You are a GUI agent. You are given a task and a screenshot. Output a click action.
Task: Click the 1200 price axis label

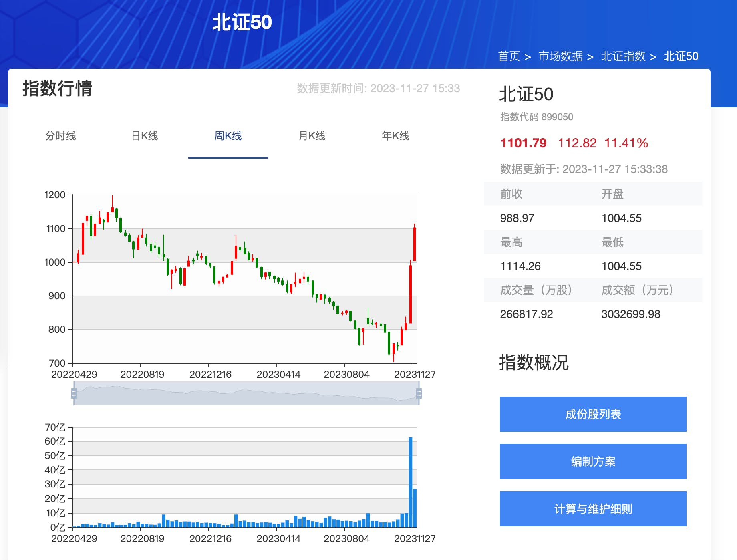point(55,195)
